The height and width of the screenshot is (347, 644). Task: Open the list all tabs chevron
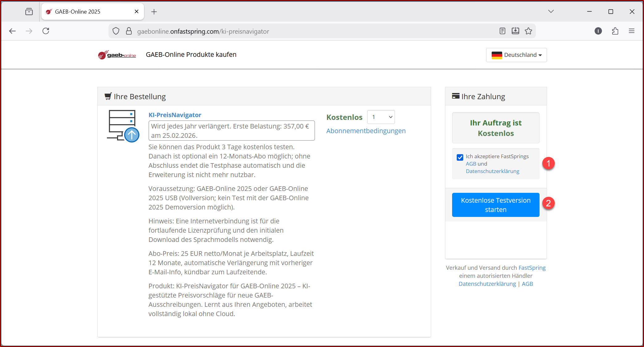pyautogui.click(x=551, y=11)
